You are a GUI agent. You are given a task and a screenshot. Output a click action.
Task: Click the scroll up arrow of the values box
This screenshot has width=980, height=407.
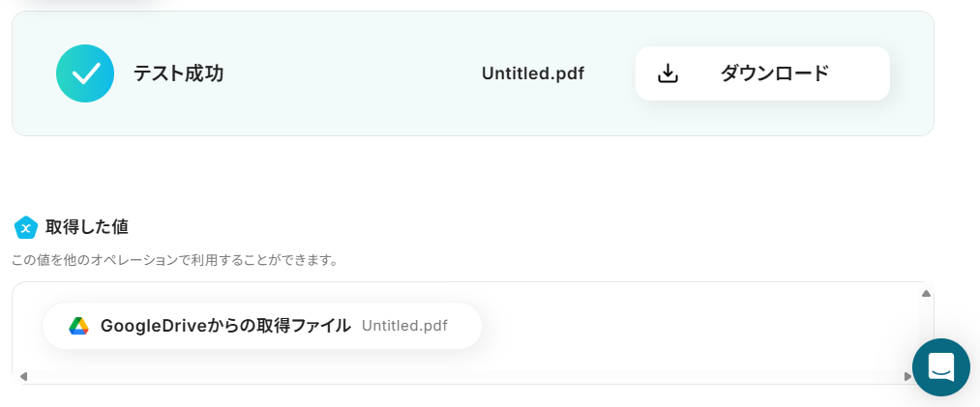(926, 293)
